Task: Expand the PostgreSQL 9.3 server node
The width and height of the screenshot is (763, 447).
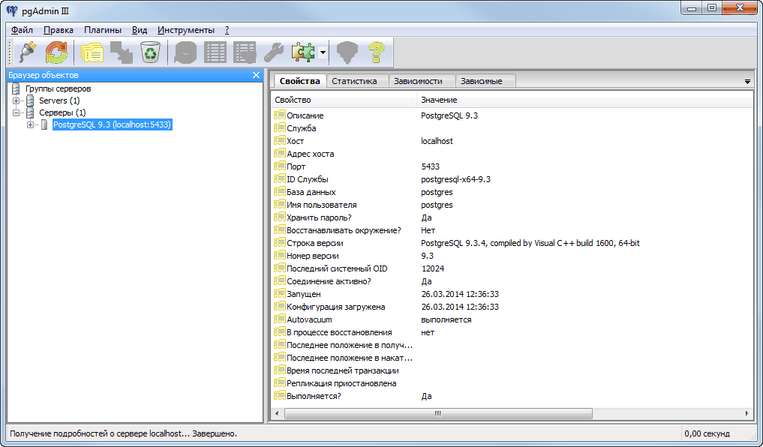Action: 30,125
